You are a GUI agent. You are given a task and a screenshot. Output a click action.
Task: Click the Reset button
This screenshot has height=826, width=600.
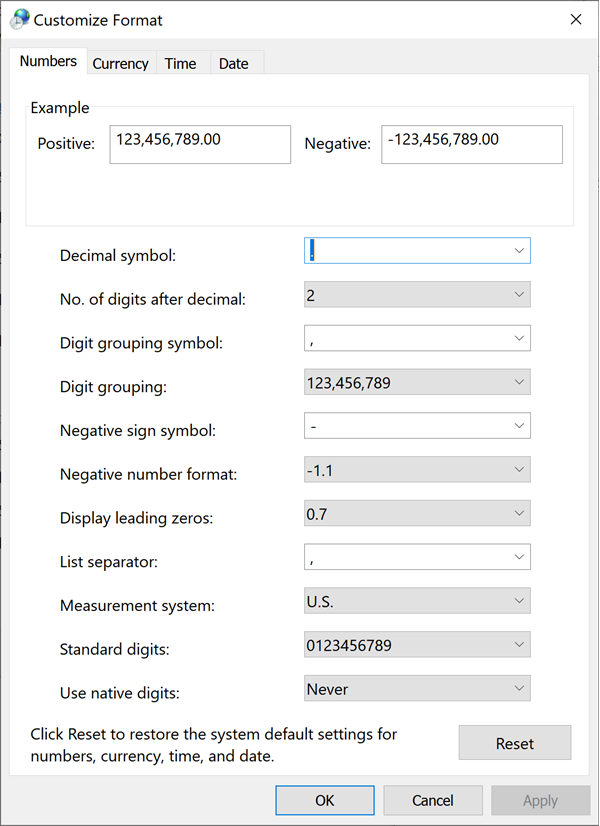click(514, 744)
